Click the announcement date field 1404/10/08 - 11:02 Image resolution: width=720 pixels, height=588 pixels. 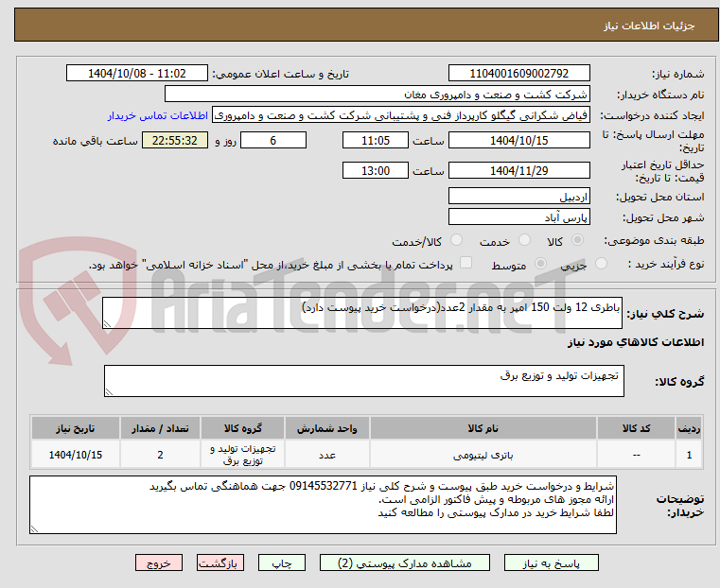[137, 74]
